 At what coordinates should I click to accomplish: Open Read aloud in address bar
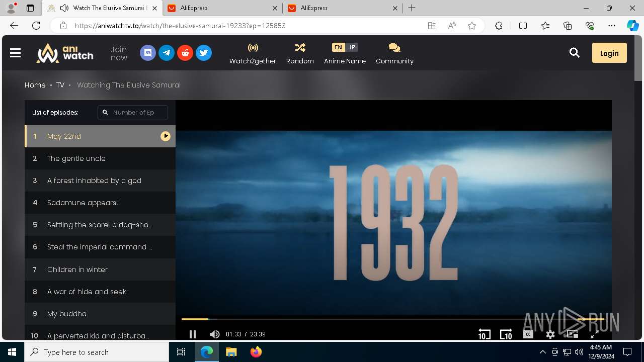[x=452, y=26]
